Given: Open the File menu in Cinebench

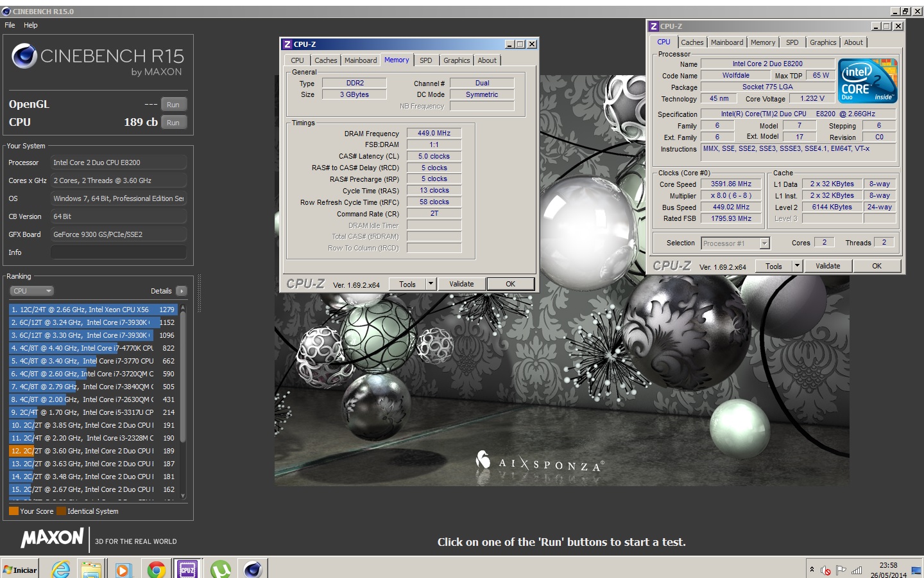Looking at the screenshot, I should pos(10,25).
